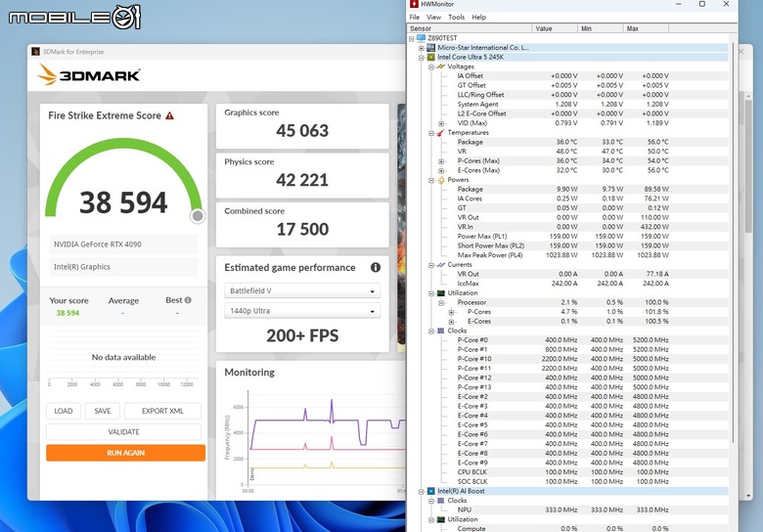763x532 pixels.
Task: Click the Intel Core Ultra 5 245K CPU icon
Action: [x=430, y=57]
